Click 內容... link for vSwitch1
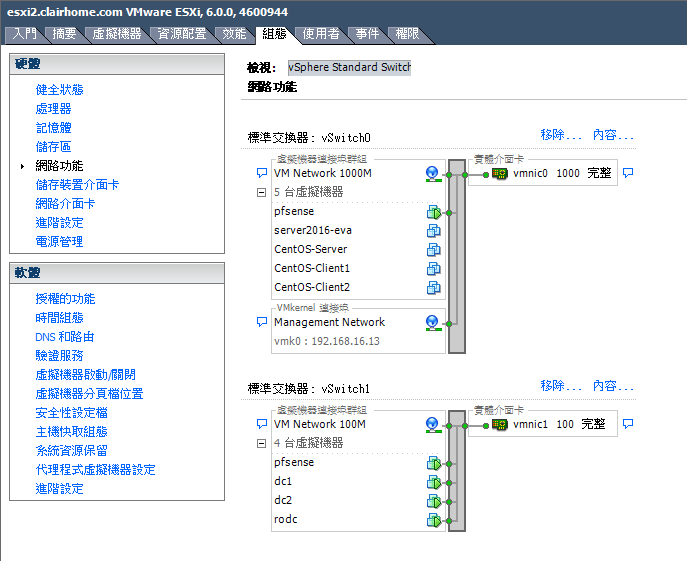This screenshot has width=687, height=561. coord(613,386)
